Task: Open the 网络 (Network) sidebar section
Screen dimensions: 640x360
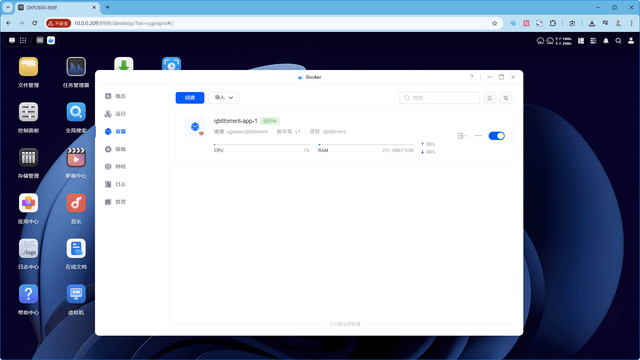Action: 116,167
